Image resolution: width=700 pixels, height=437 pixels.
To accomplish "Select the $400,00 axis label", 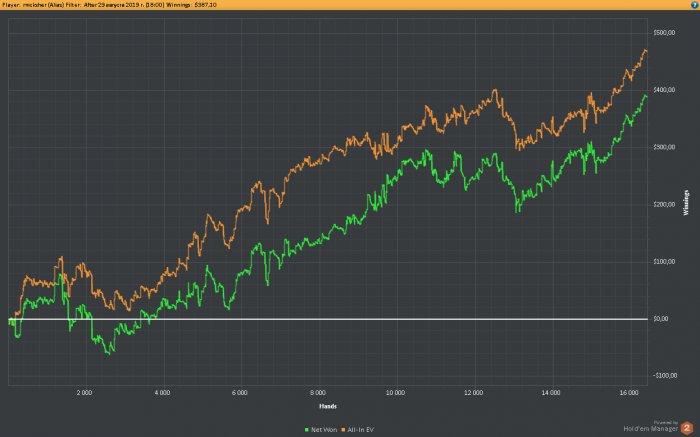I will [664, 90].
